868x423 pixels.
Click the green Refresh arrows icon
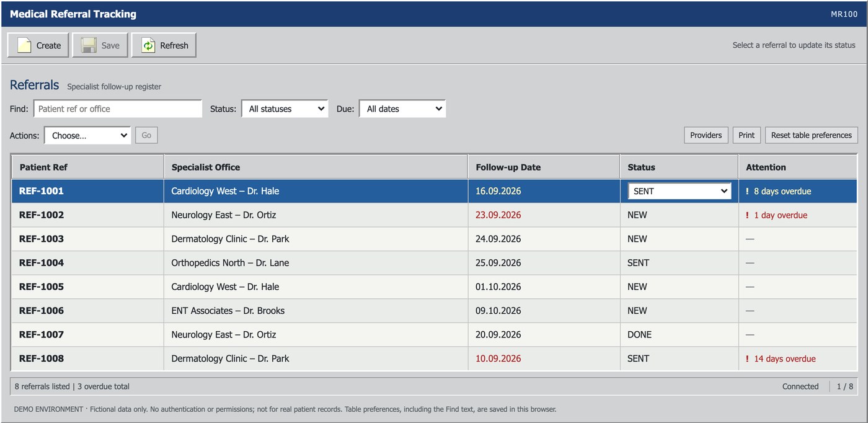pyautogui.click(x=148, y=45)
